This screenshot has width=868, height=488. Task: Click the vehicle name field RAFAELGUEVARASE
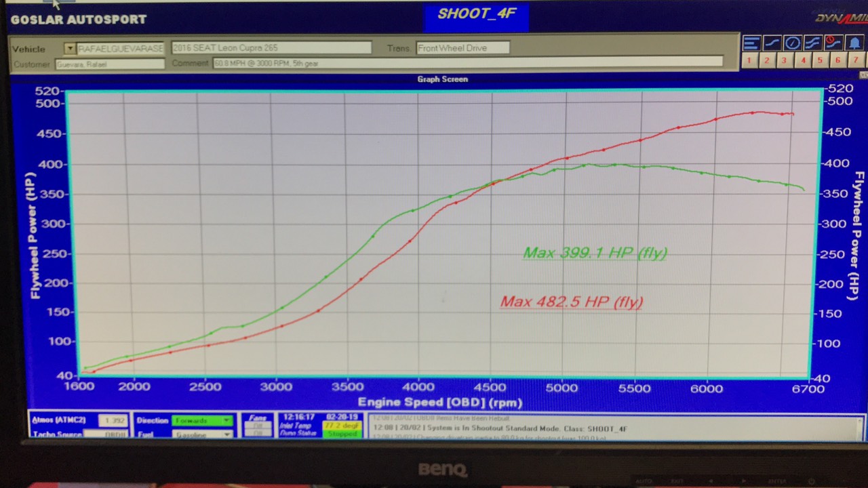tap(120, 48)
